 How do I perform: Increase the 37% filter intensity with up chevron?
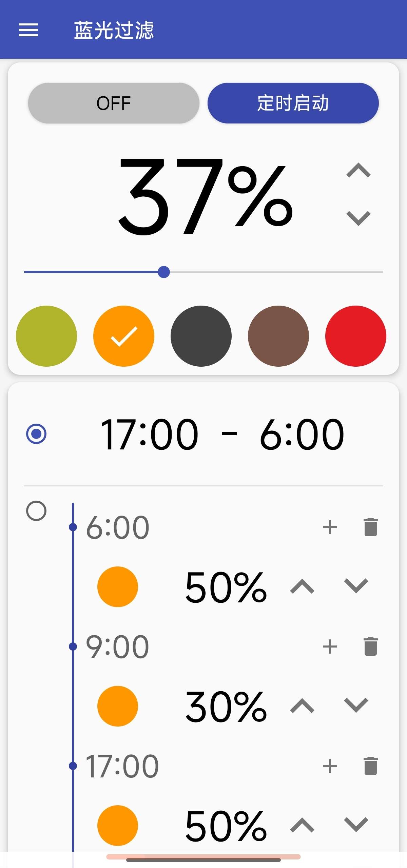(358, 170)
